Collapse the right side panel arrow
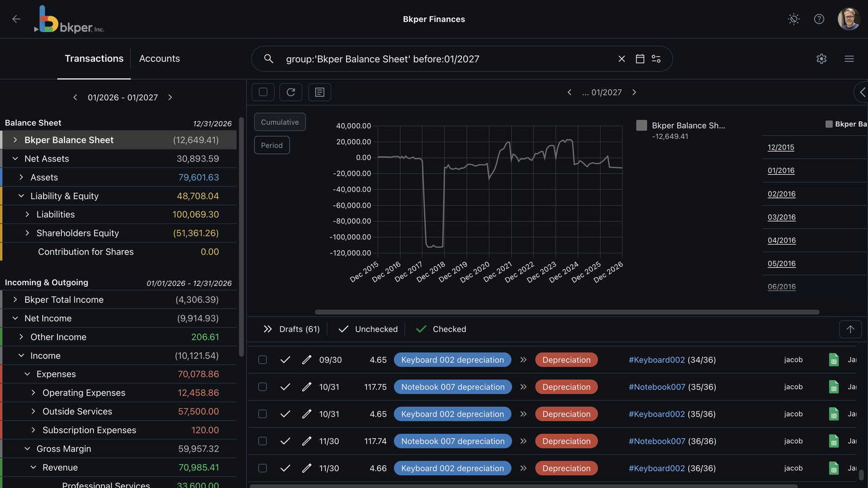The image size is (868, 488). click(x=863, y=92)
